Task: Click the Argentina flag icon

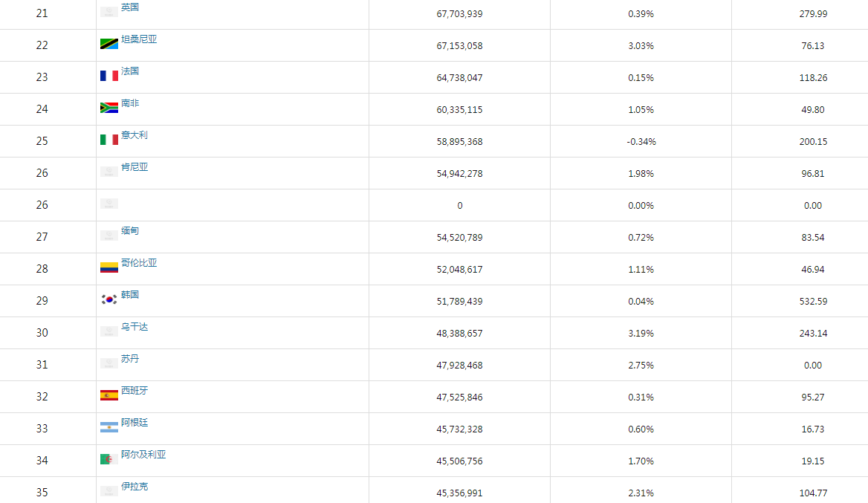Action: tap(109, 427)
